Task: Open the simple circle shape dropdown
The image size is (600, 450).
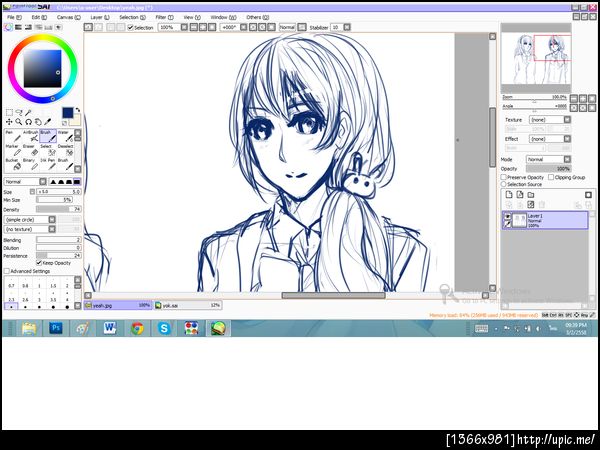Action: tap(30, 220)
